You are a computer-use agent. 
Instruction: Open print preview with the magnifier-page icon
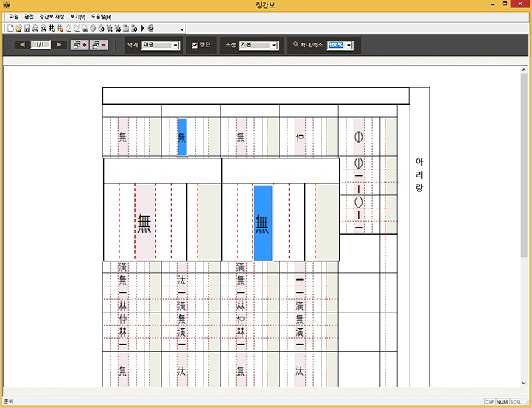(43, 29)
